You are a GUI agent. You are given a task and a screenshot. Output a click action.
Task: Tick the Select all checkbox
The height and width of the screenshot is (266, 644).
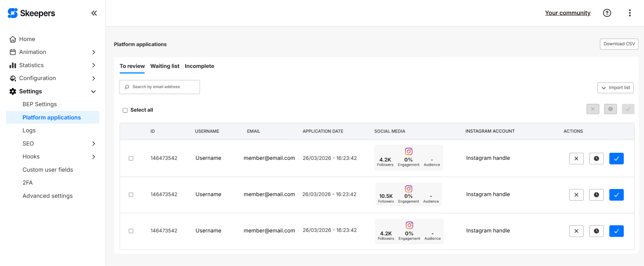125,110
